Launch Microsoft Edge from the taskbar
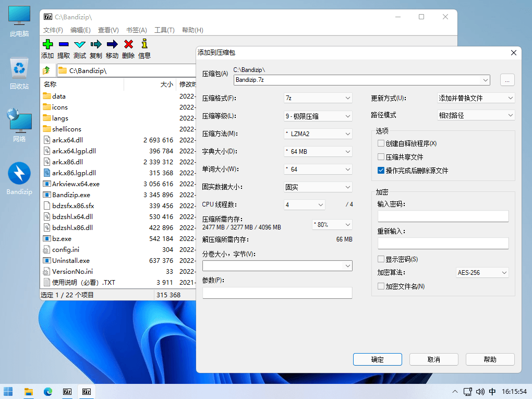The width and height of the screenshot is (532, 399). 48,392
